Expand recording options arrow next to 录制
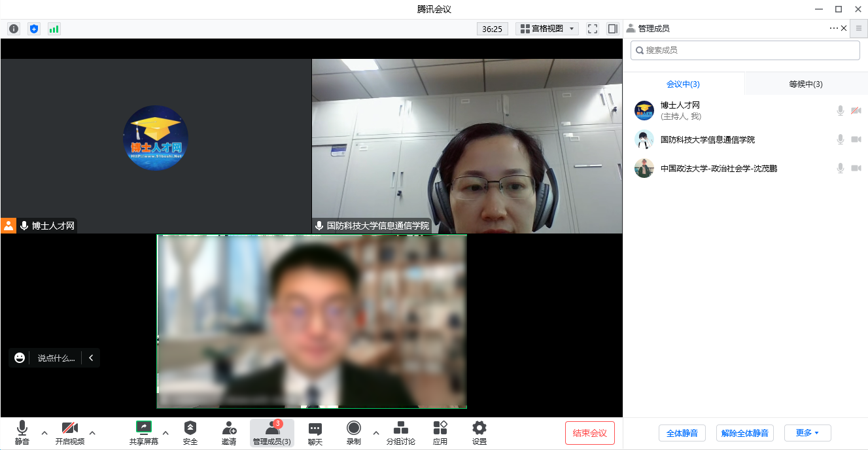868x450 pixels. click(375, 432)
